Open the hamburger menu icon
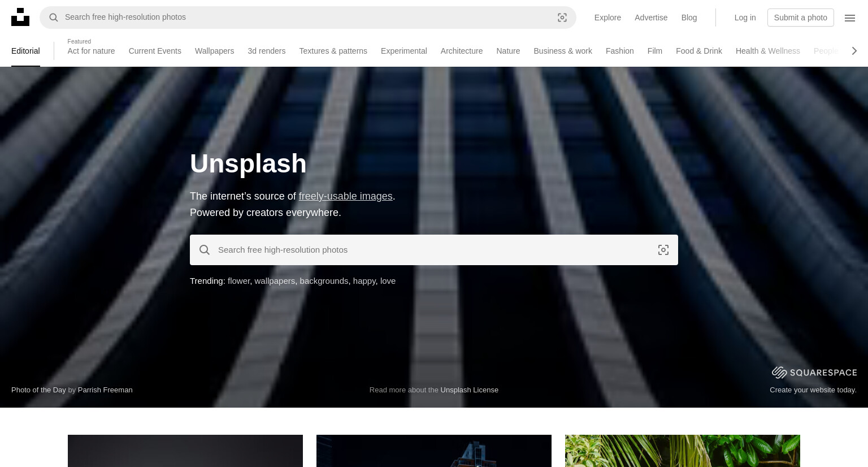This screenshot has width=868, height=467. pyautogui.click(x=850, y=18)
